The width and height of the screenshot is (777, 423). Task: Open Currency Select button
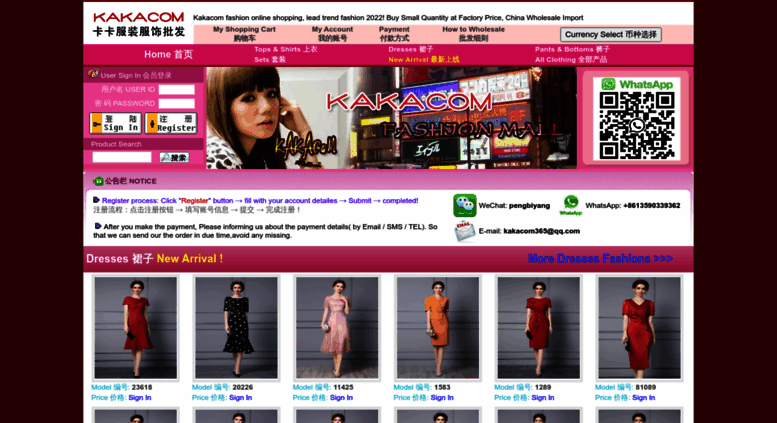(610, 35)
